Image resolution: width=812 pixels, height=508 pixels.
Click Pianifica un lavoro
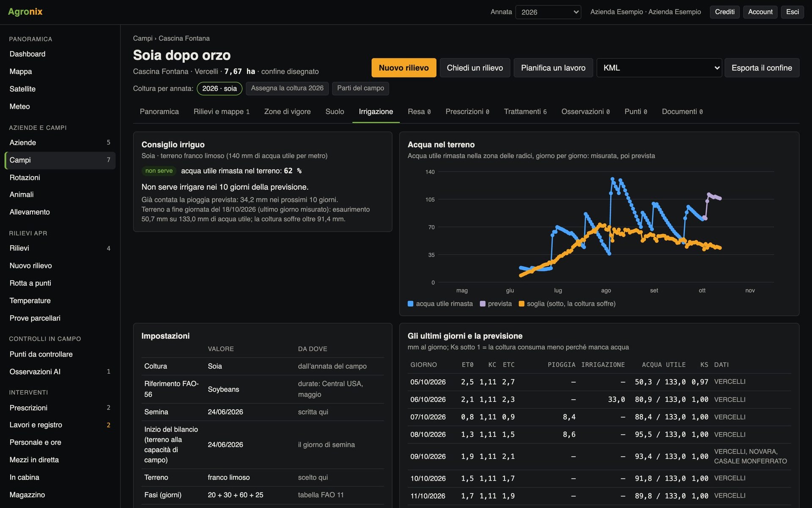coord(553,68)
